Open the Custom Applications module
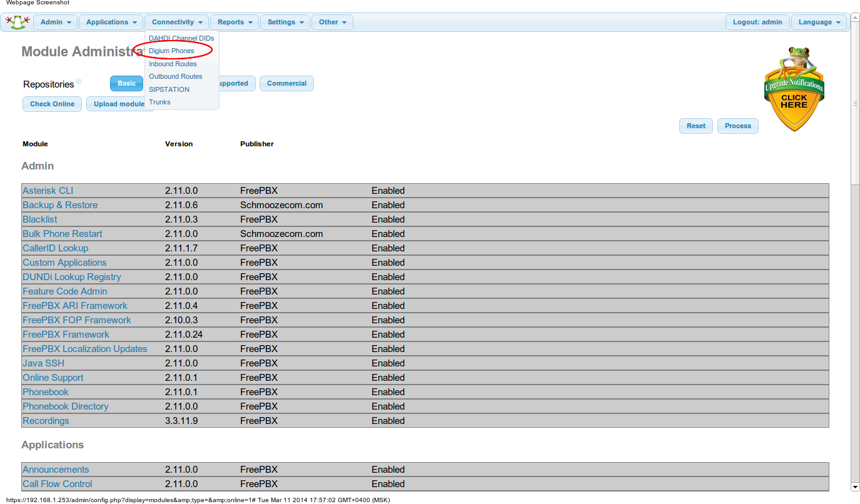Viewport: 860px width, 504px height. (x=64, y=263)
